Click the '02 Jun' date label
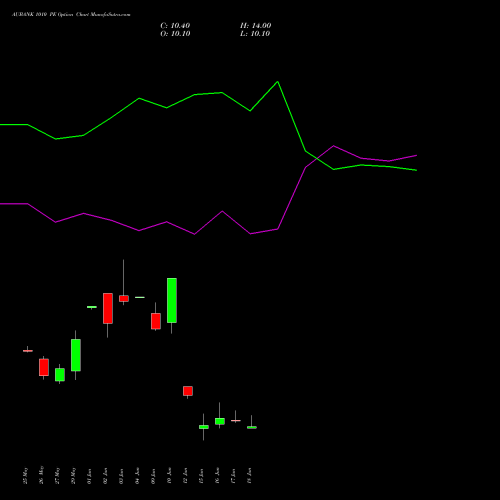The image size is (500, 500). coord(106,476)
